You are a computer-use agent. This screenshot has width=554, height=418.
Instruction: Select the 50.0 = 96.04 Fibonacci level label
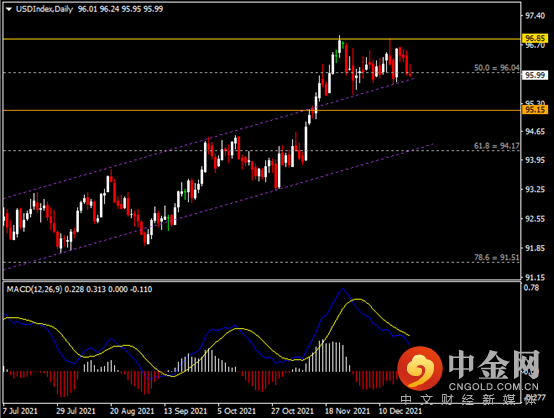[x=496, y=68]
